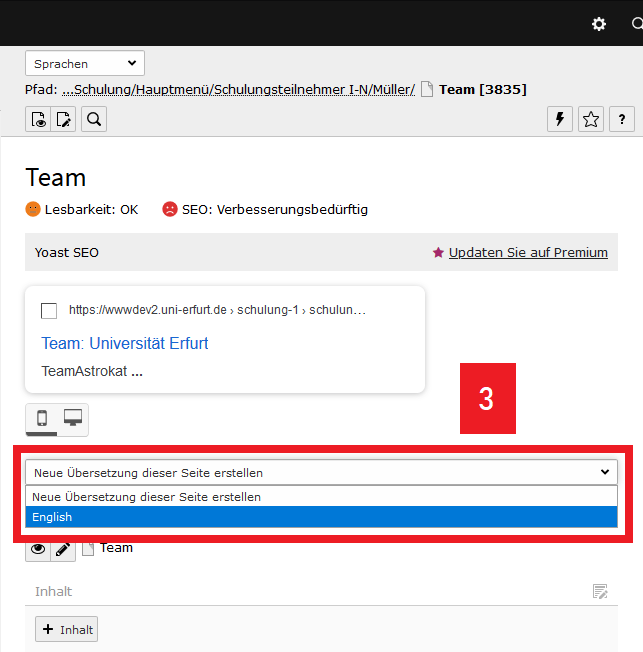Screen dimensions: 643x652
Task: Click the magnifier search icon in toolbar
Action: [x=94, y=120]
